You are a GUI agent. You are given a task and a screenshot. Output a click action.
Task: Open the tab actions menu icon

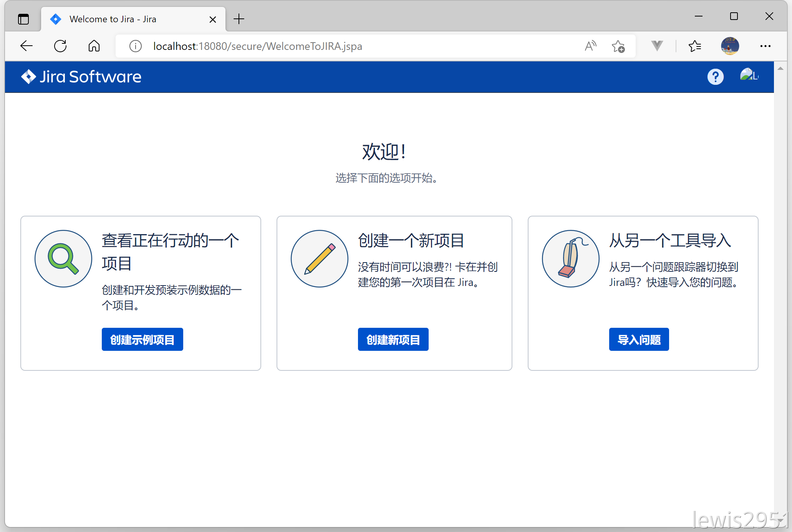pos(23,19)
